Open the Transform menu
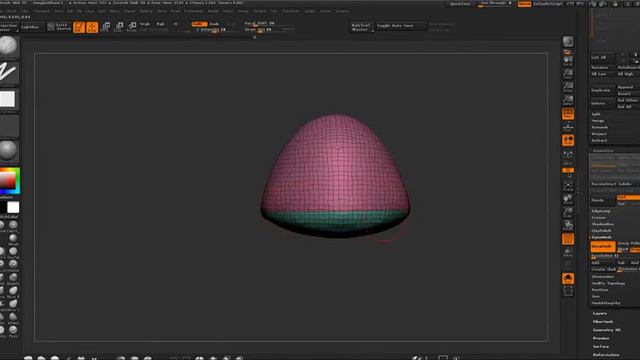This screenshot has height=360, width=640. (x=291, y=11)
